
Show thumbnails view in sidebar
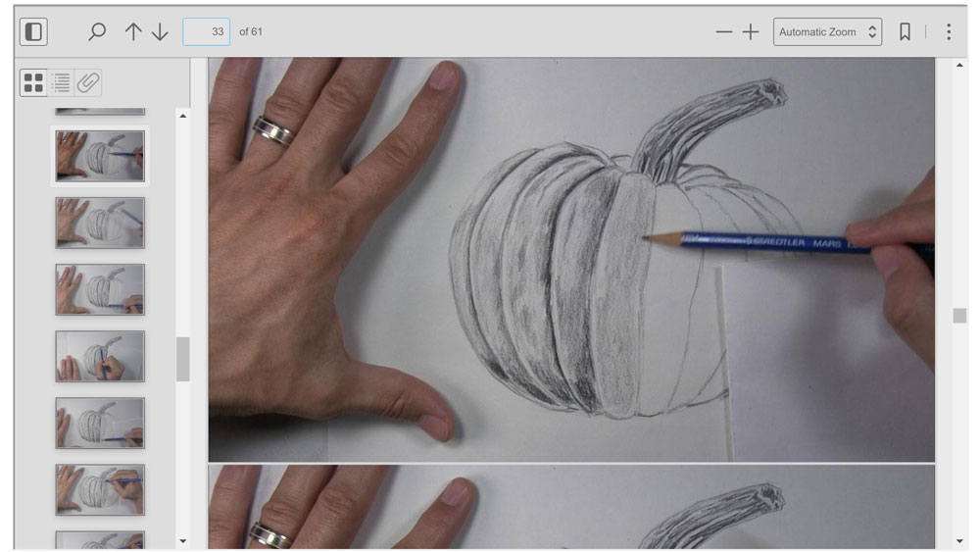(x=33, y=82)
